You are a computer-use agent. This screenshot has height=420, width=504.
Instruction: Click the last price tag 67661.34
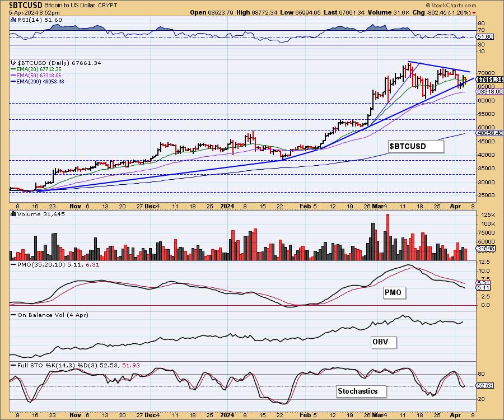click(x=489, y=80)
